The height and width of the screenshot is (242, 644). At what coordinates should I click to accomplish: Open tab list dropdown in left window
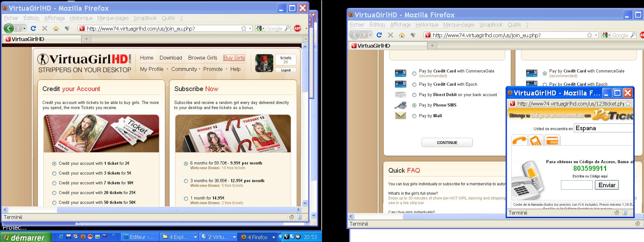305,39
